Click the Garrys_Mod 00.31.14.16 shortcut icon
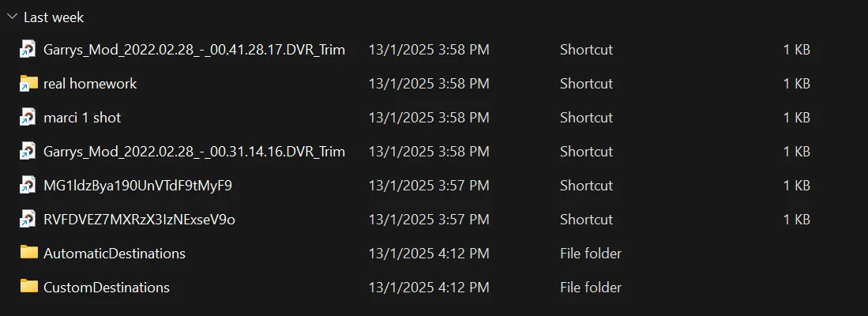This screenshot has height=316, width=868. tap(28, 152)
